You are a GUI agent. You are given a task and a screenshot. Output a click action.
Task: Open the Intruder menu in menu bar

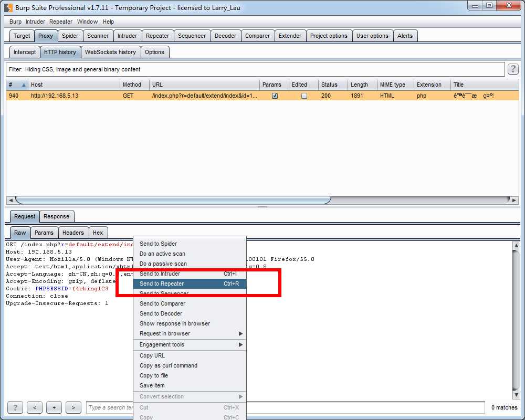click(x=35, y=22)
